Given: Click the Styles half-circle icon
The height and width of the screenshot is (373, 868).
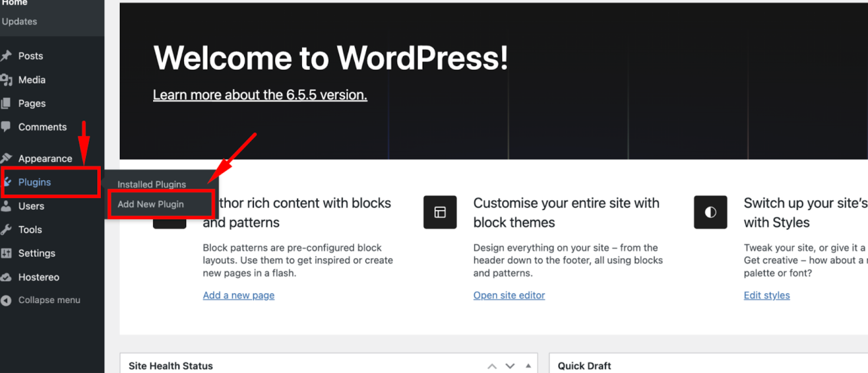Looking at the screenshot, I should point(711,212).
